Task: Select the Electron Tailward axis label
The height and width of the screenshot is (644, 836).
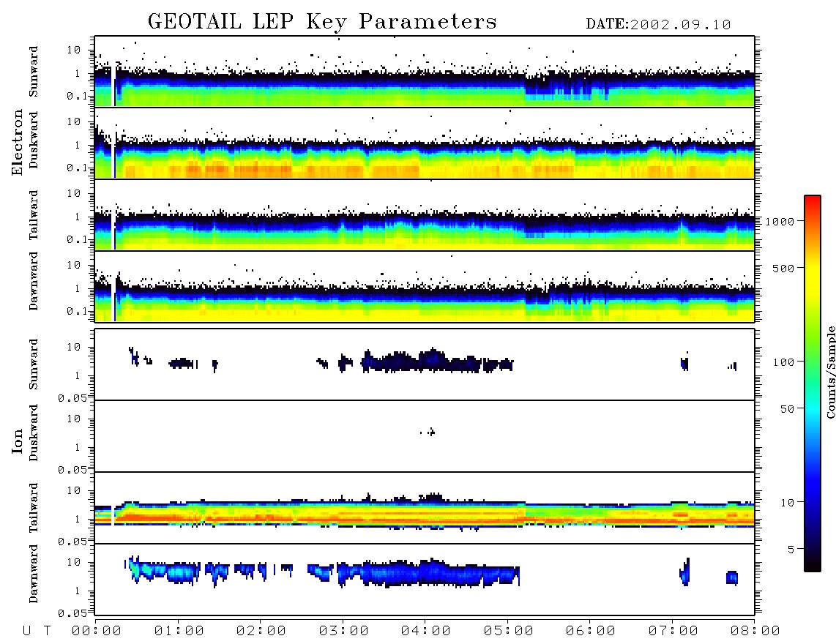Action: (x=34, y=215)
